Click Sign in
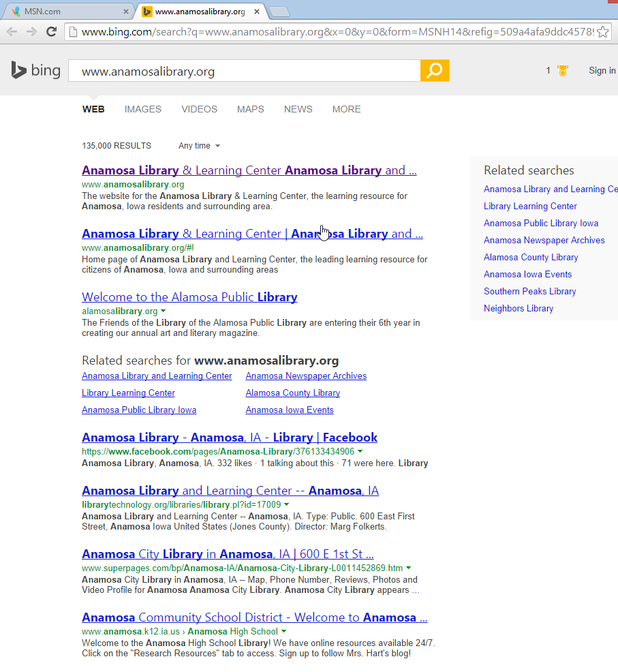The height and width of the screenshot is (672, 618). tap(602, 70)
